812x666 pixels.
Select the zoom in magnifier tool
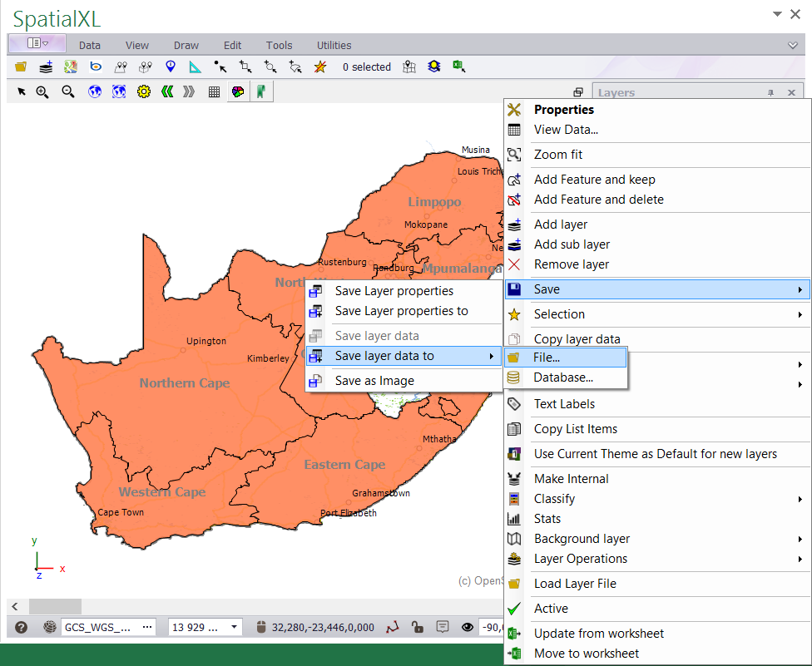pyautogui.click(x=42, y=92)
